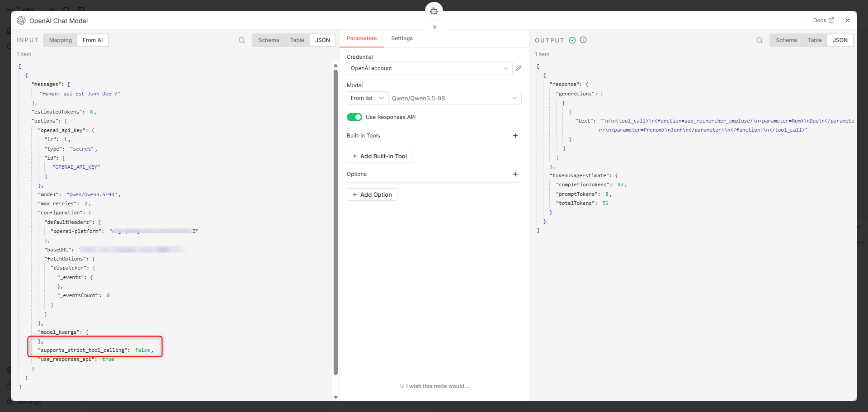Image resolution: width=868 pixels, height=412 pixels.
Task: Click the Add Built-in Tool button
Action: [379, 156]
